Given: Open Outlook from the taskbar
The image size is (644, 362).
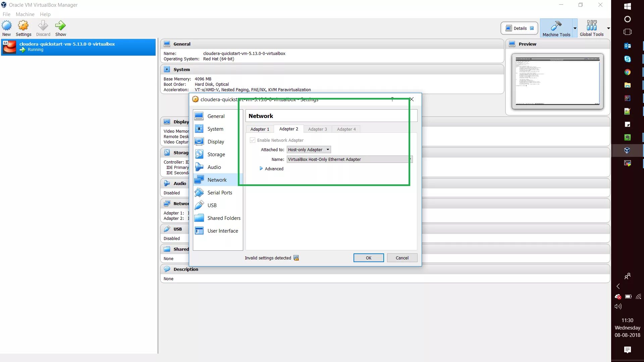Looking at the screenshot, I should click(x=628, y=46).
